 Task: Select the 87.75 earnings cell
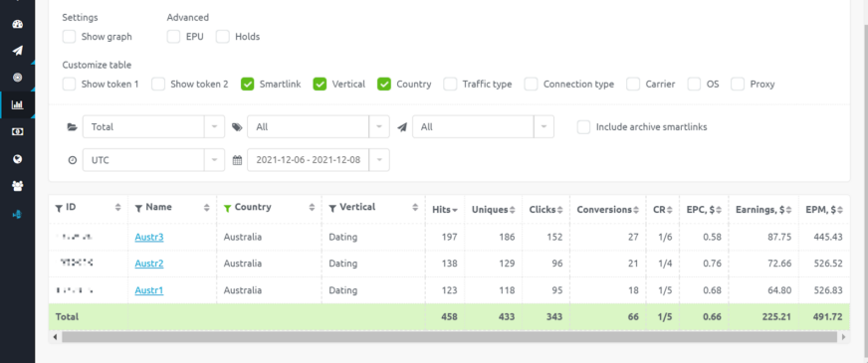coord(763,237)
